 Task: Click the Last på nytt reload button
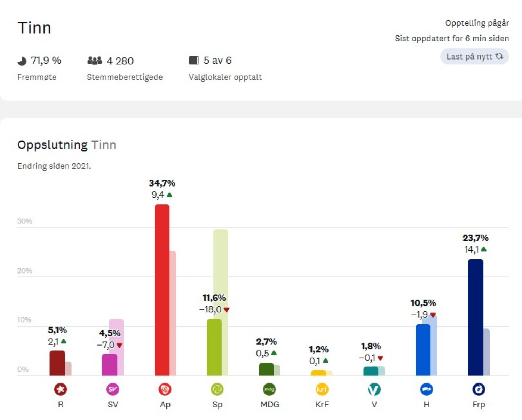point(474,56)
